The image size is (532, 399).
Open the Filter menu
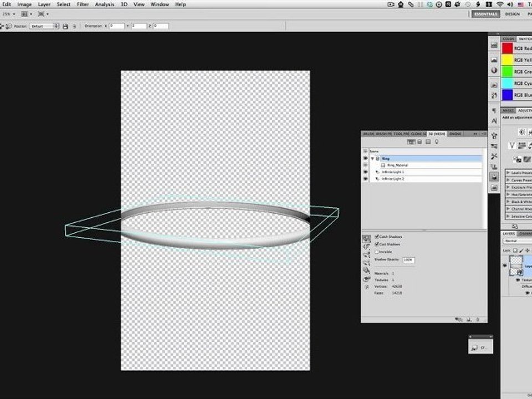coord(83,4)
